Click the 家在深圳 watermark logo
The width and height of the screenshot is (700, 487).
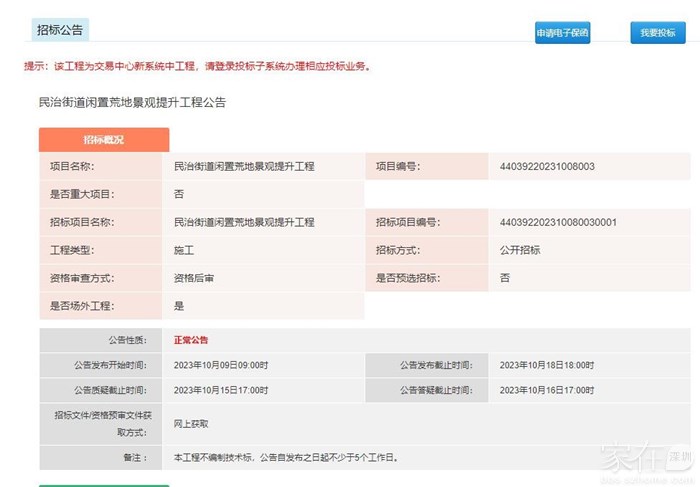pyautogui.click(x=645, y=458)
